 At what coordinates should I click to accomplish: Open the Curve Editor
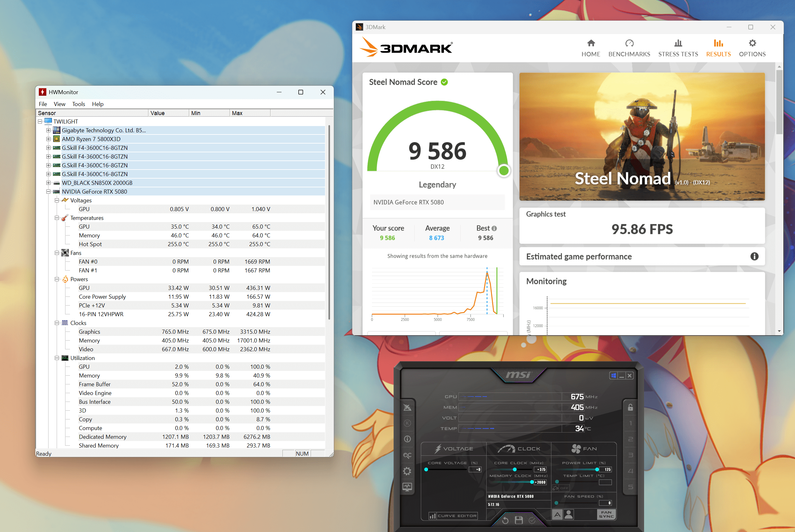pos(453,516)
